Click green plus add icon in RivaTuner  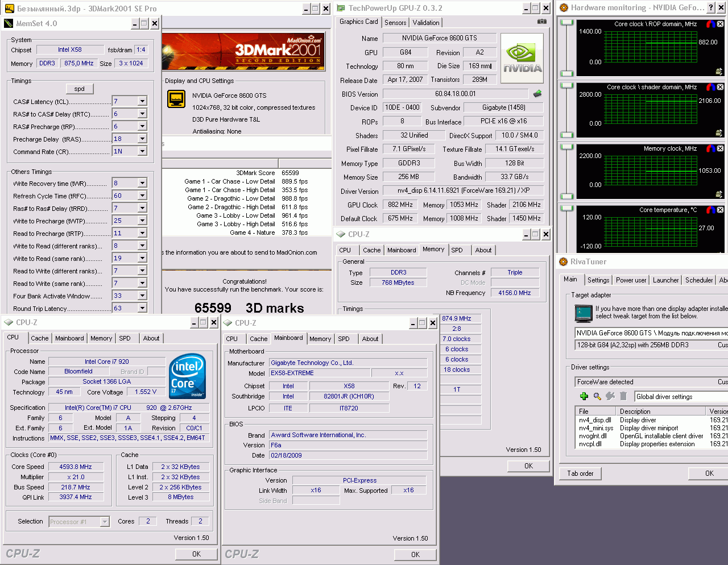coord(584,396)
